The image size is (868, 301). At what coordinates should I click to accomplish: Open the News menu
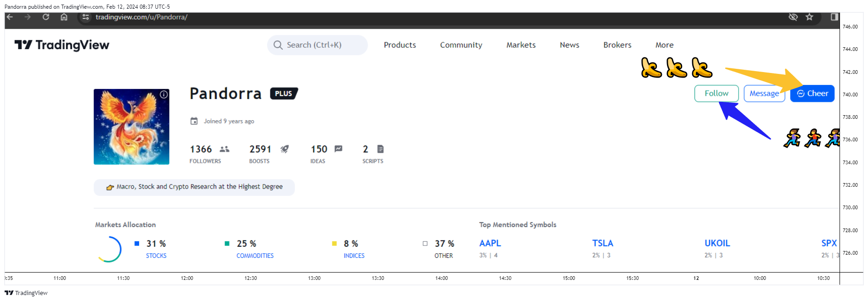pos(569,45)
